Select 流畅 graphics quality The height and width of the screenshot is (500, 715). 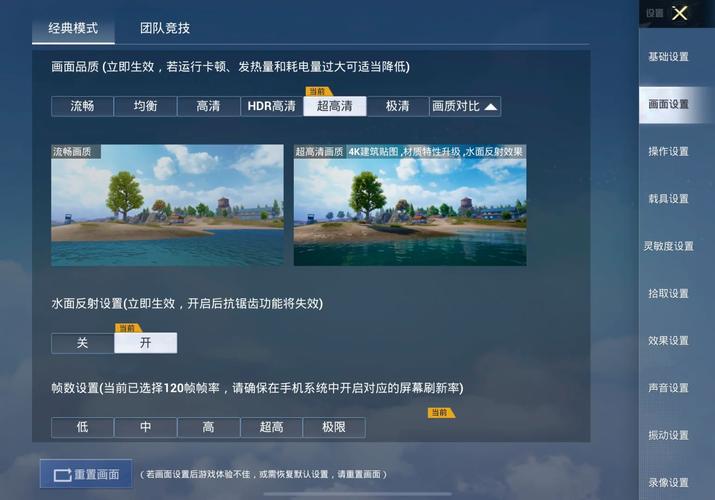[82, 106]
